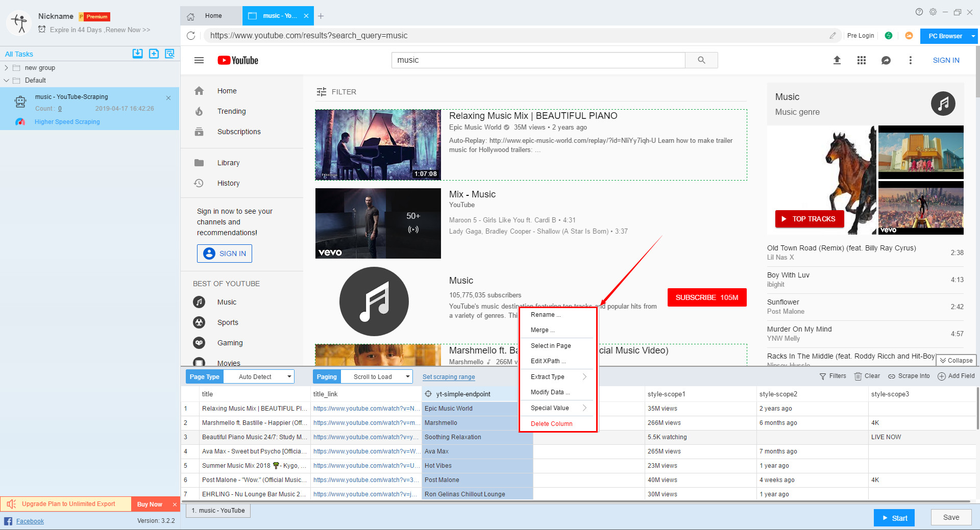Click the edit URL pencil icon
Screen dimensions: 980x530
pos(832,36)
